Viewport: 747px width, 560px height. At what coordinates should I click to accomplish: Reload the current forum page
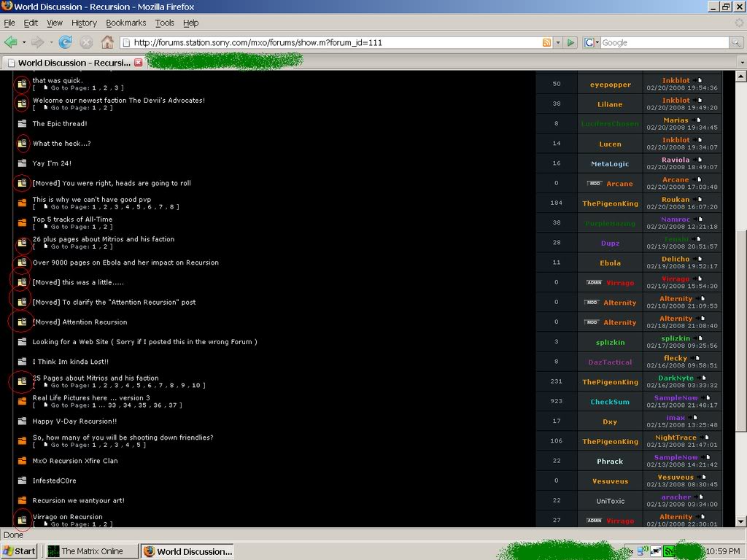(x=66, y=42)
